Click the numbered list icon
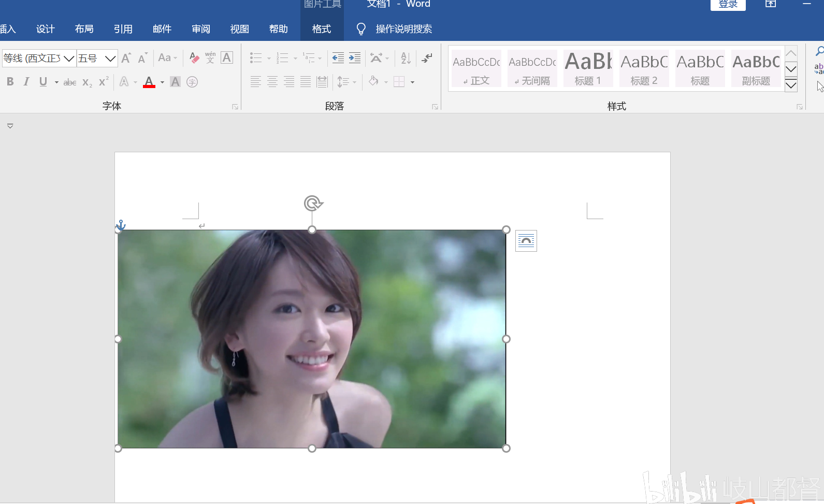The width and height of the screenshot is (824, 504). click(282, 57)
